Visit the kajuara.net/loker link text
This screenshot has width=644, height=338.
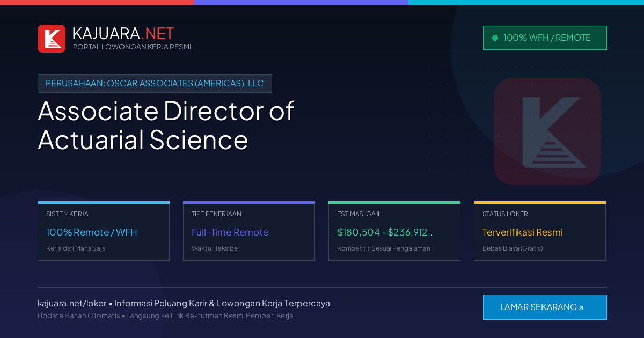(72, 303)
